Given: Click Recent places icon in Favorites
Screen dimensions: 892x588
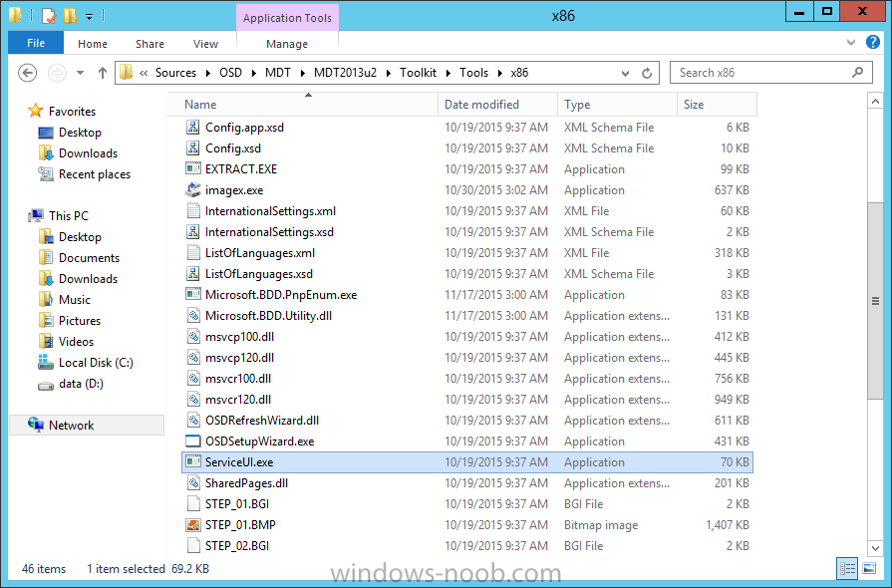Looking at the screenshot, I should pos(46,174).
